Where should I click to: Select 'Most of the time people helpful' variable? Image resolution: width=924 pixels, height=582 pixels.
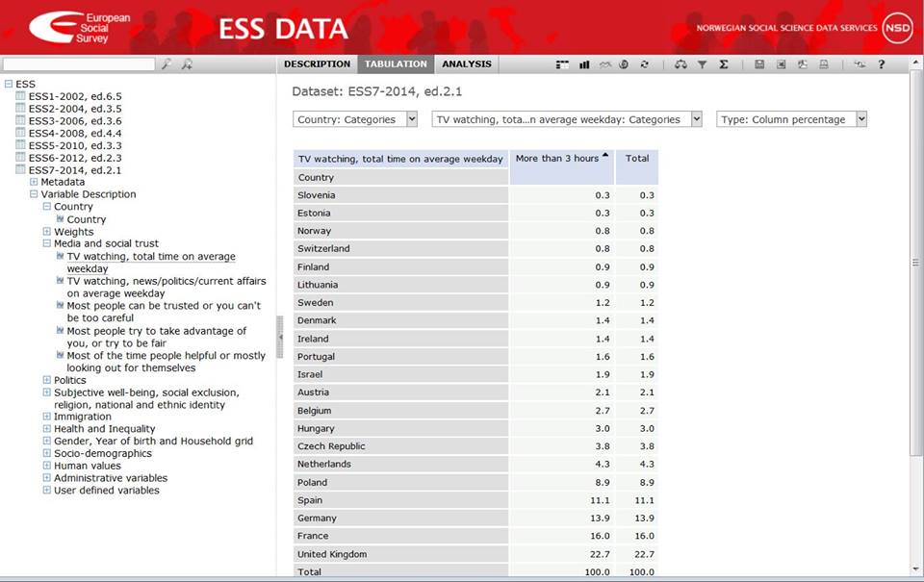pos(166,362)
